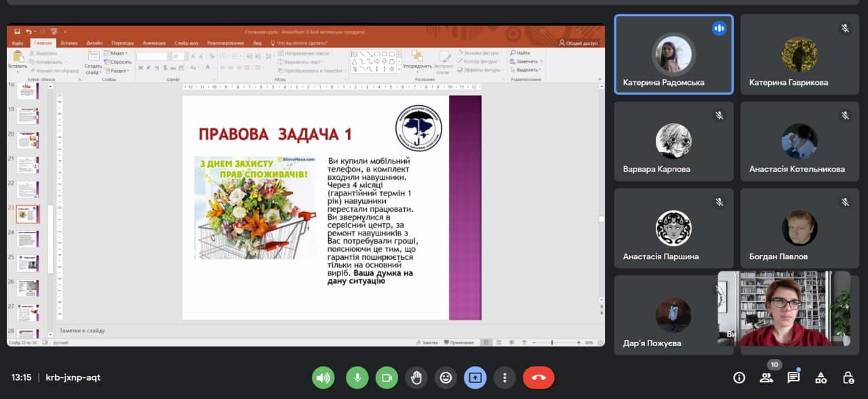Show the participants list panel
The image size is (868, 399).
click(x=766, y=378)
